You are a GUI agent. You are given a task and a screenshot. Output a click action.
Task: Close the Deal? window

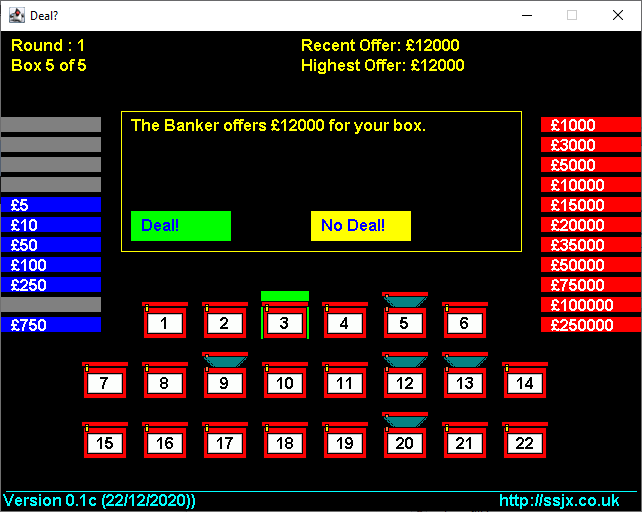[x=618, y=16]
